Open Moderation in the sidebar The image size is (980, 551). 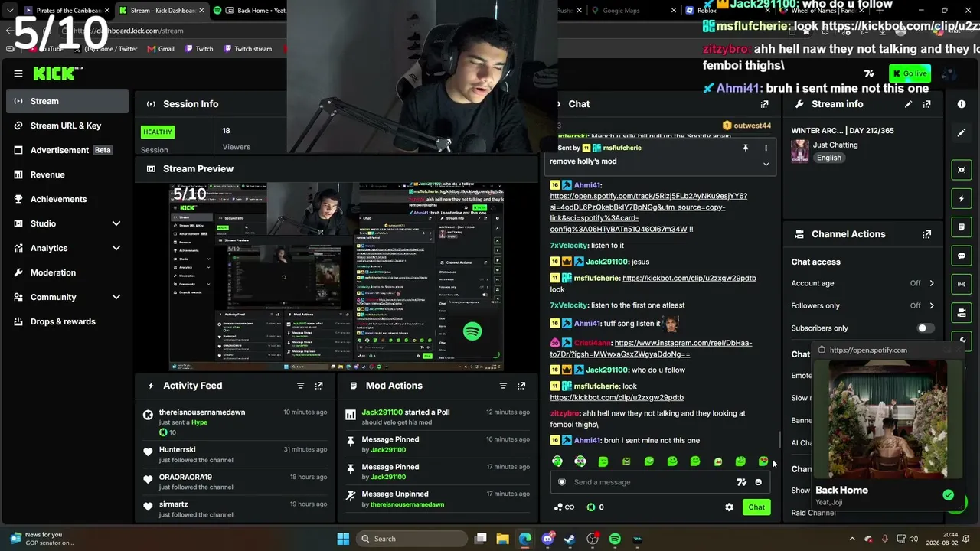[67, 272]
